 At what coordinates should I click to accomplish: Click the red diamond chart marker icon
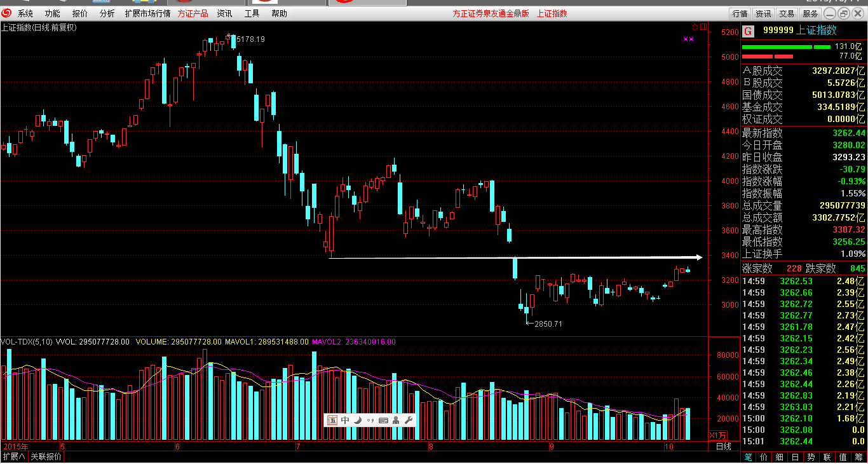(695, 27)
